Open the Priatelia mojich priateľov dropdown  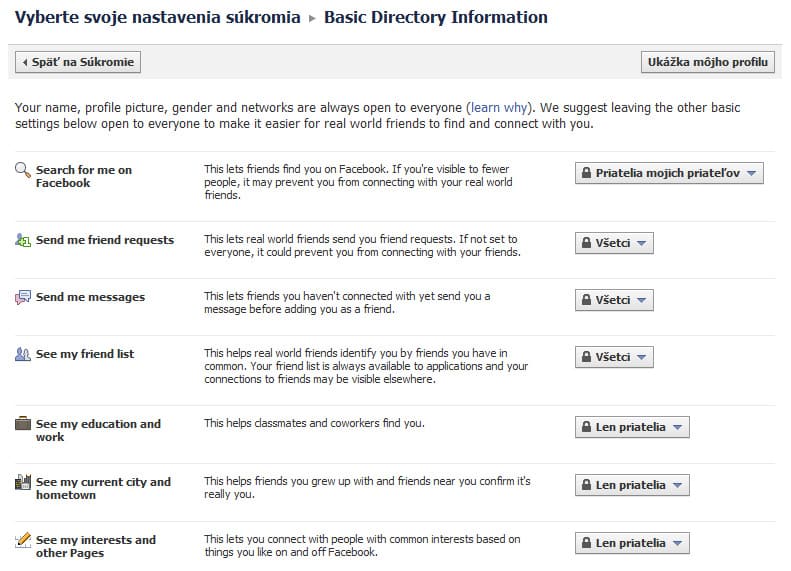point(669,173)
